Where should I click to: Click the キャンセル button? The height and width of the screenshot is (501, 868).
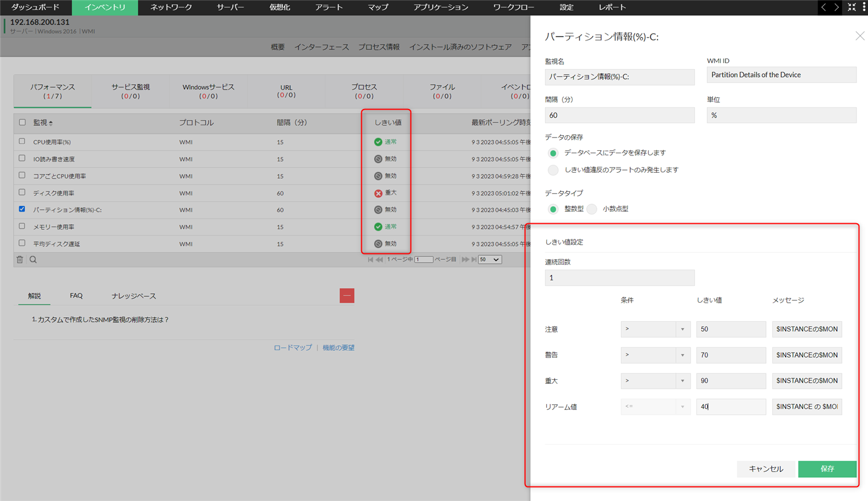(x=766, y=469)
